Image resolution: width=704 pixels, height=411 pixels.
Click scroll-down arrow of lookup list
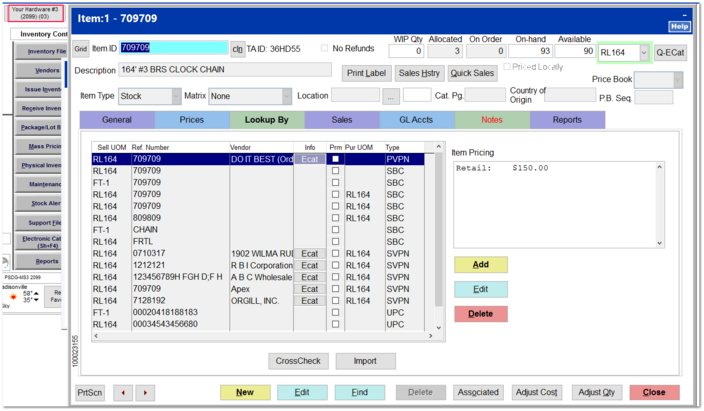(x=439, y=327)
